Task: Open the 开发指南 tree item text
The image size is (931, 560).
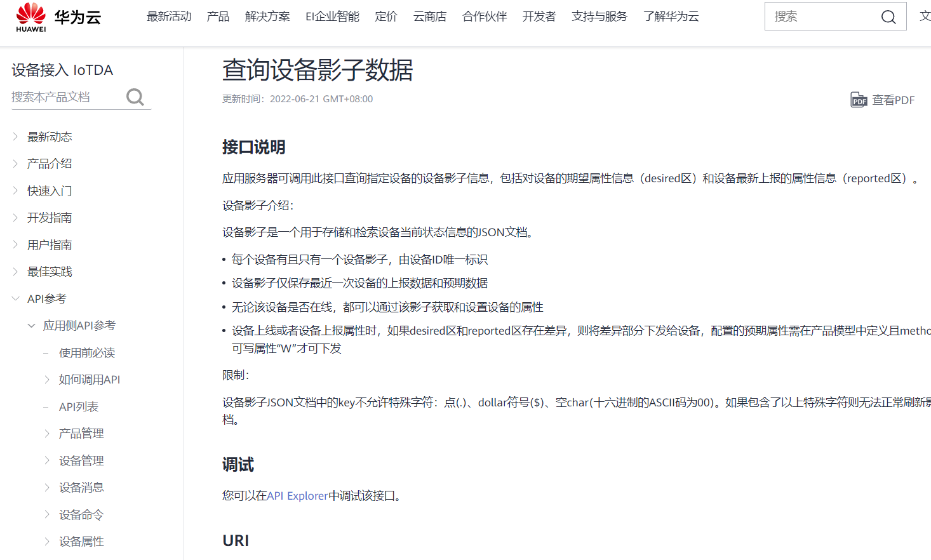Action: click(50, 218)
